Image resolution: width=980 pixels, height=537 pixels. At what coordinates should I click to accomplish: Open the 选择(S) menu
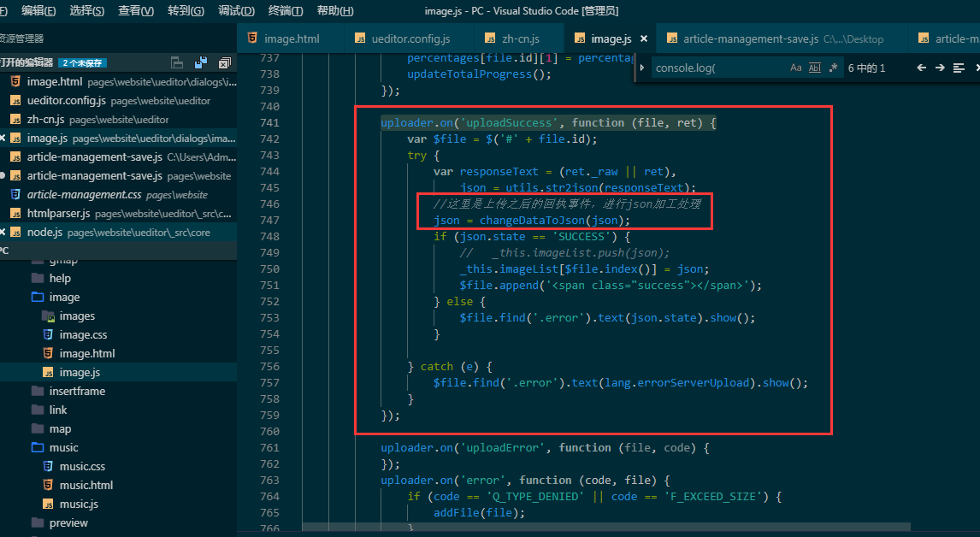point(87,10)
